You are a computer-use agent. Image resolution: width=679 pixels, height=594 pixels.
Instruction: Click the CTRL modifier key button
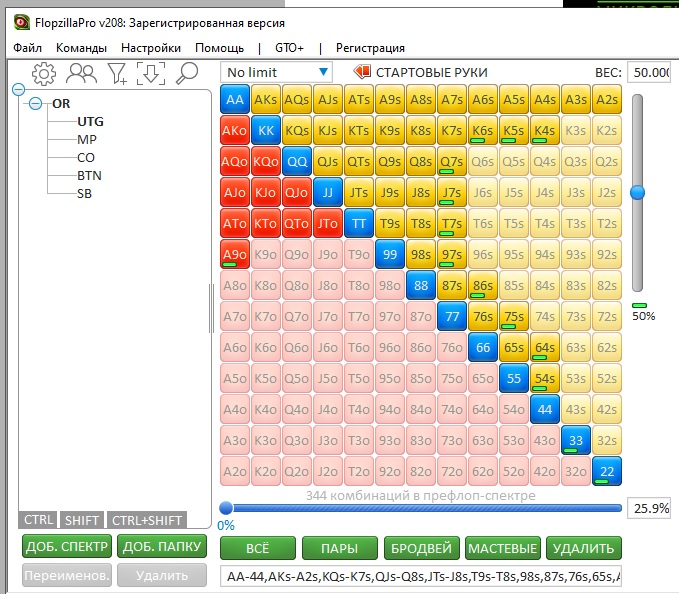[38, 520]
